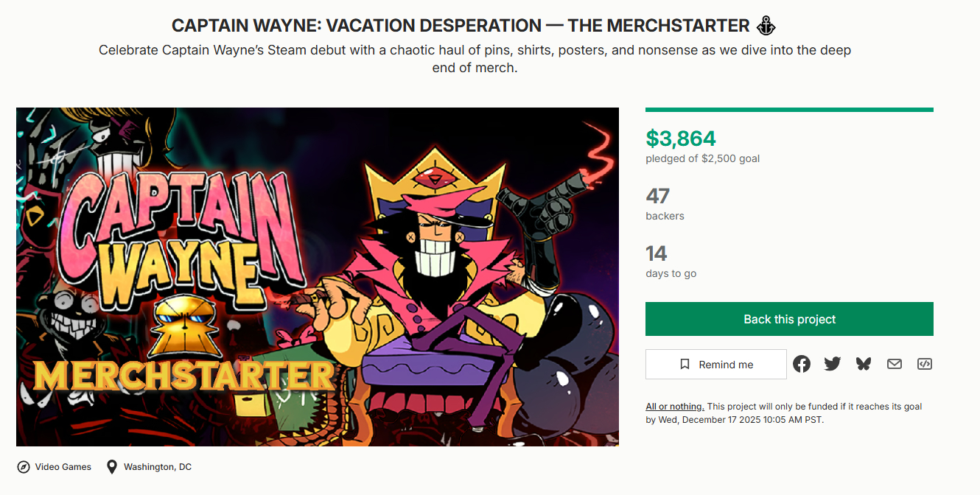Click the compass icon beside Video Games
The image size is (980, 495).
24,467
